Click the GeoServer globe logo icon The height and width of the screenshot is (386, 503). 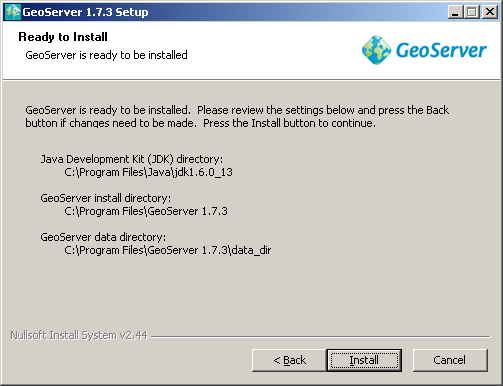pyautogui.click(x=376, y=50)
